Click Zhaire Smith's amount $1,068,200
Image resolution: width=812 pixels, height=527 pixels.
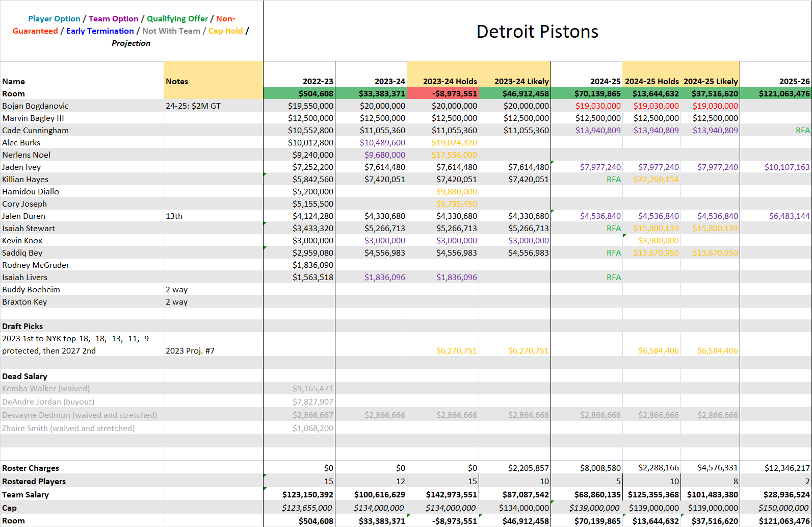click(x=312, y=428)
